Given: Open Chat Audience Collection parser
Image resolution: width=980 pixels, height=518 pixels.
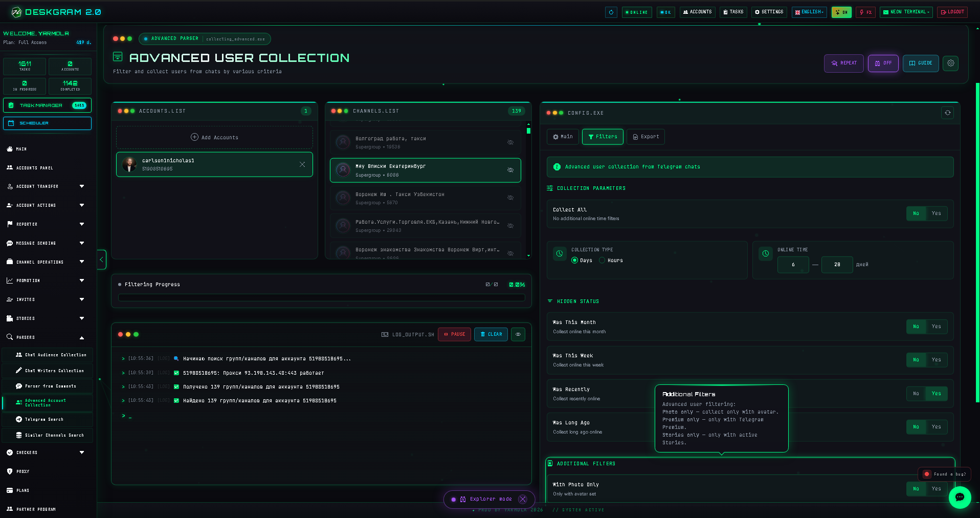Looking at the screenshot, I should click(48, 355).
